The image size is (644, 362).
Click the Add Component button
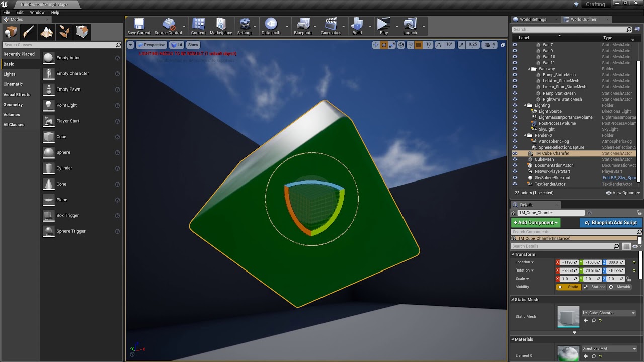(x=536, y=222)
